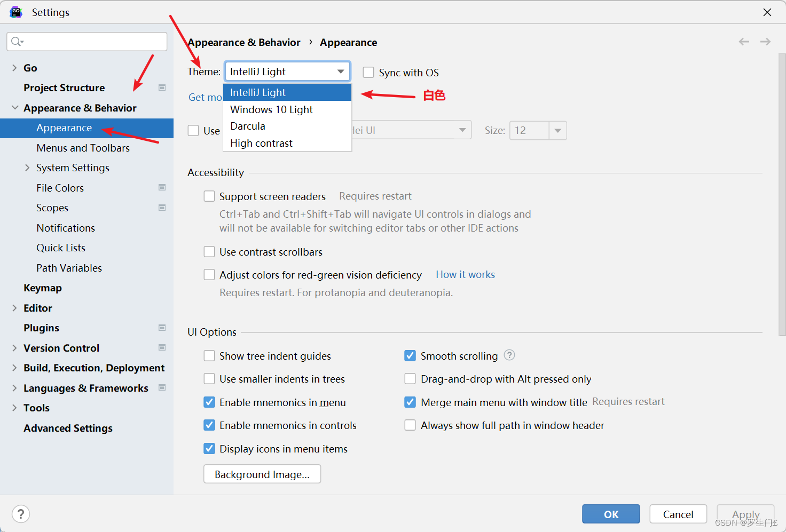
Task: Close the Settings dialog
Action: point(767,12)
